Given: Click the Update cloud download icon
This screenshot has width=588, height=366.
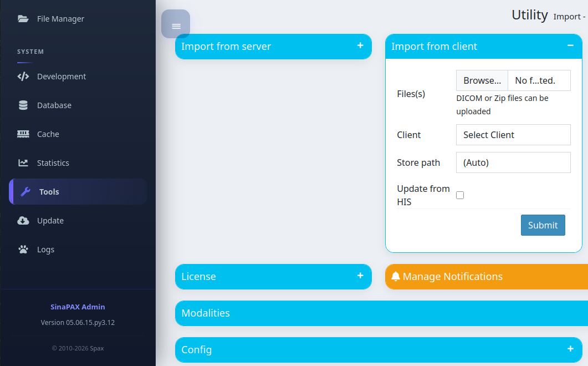Looking at the screenshot, I should (x=23, y=221).
